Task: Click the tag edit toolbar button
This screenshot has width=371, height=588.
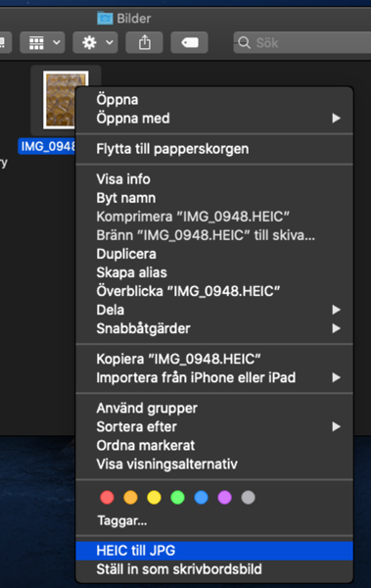Action: [189, 42]
